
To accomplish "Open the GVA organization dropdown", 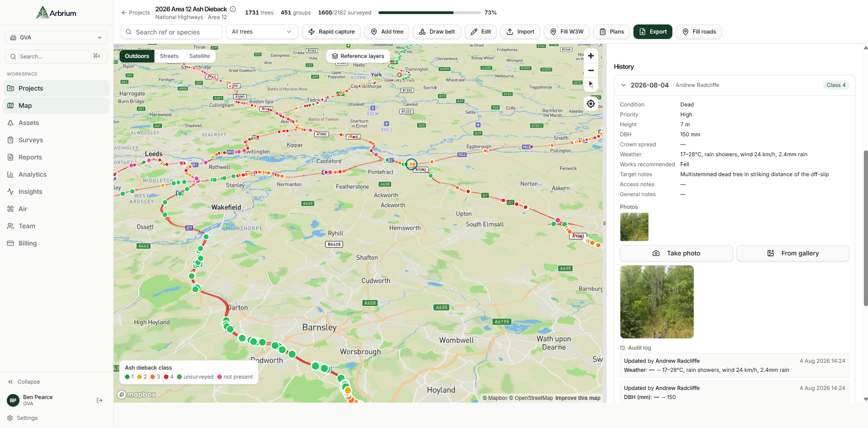I will [x=56, y=38].
